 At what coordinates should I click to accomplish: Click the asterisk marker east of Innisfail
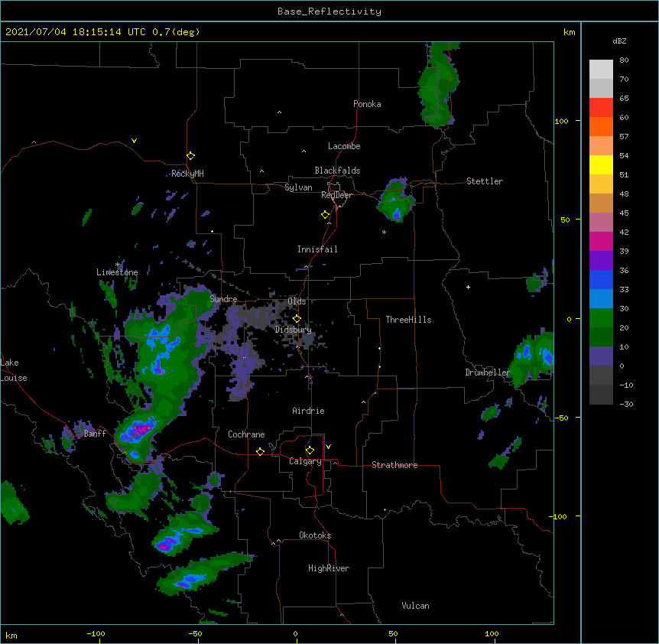(384, 232)
